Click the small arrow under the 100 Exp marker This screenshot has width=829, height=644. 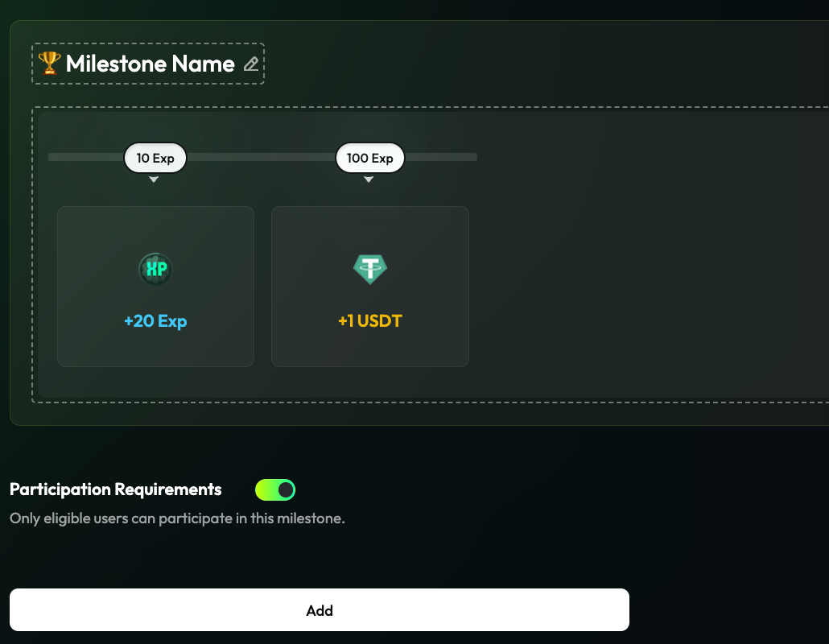click(x=369, y=180)
